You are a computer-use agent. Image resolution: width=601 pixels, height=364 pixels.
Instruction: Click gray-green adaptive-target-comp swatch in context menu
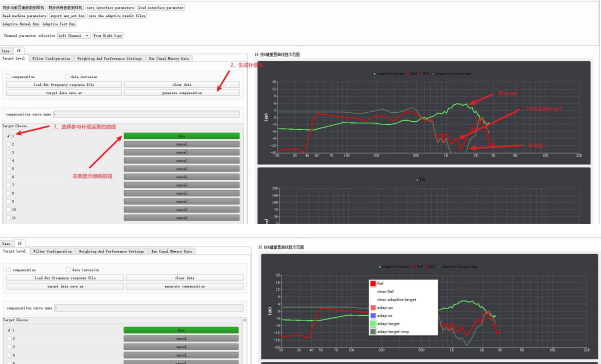(373, 332)
